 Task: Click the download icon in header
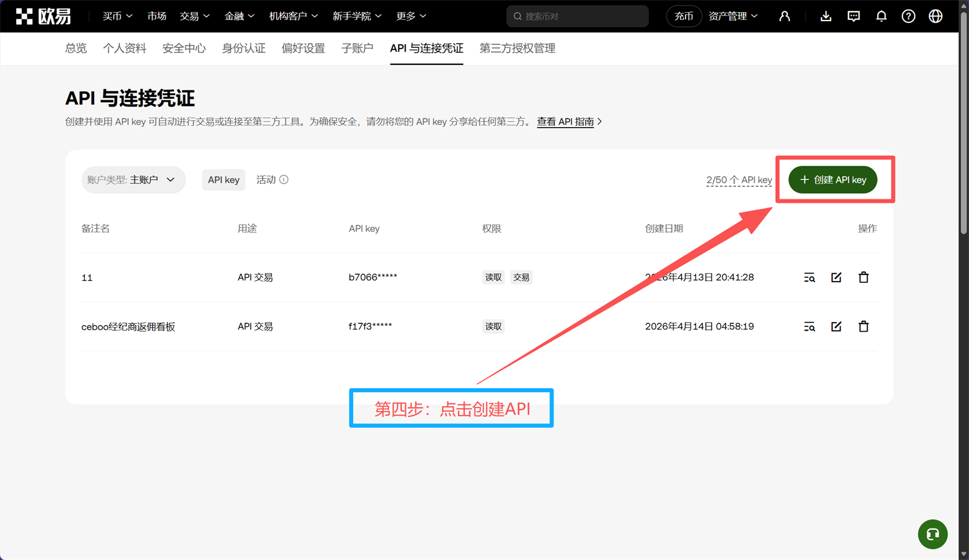tap(825, 16)
